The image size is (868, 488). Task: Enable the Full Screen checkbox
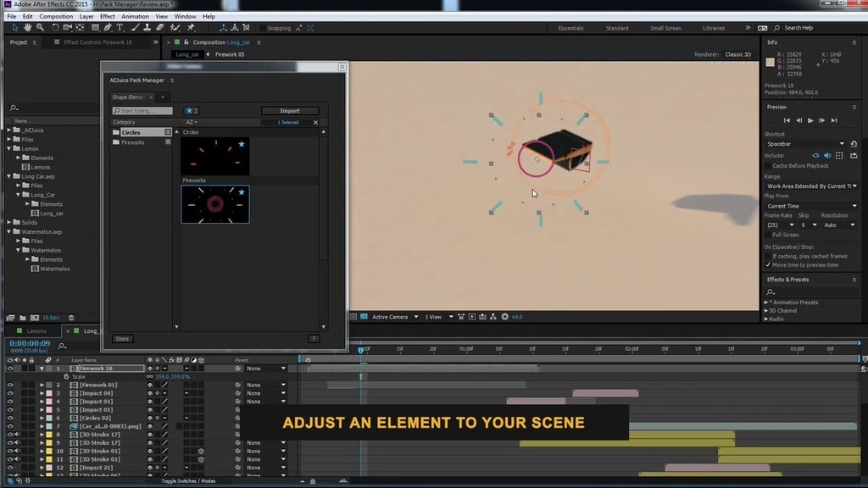(x=768, y=235)
